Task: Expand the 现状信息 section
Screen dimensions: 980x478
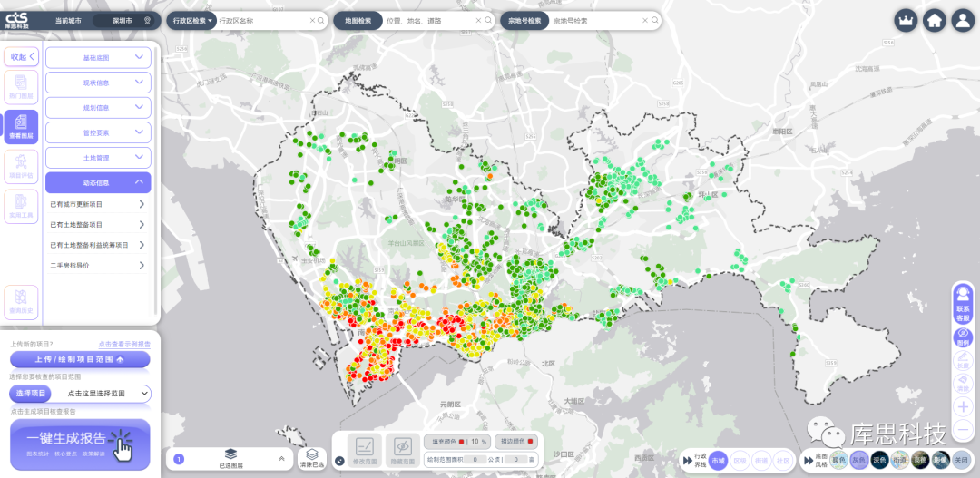Action: click(x=98, y=83)
